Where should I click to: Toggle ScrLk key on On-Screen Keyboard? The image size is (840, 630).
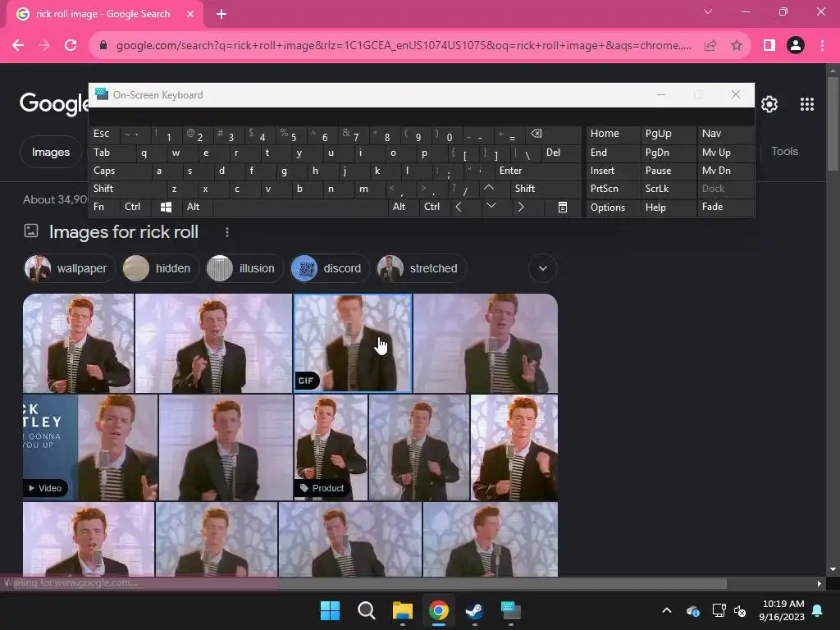(668, 189)
